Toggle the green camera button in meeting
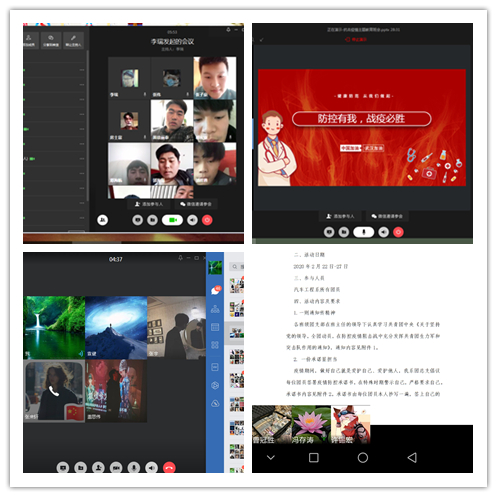Image resolution: width=497 pixels, height=497 pixels. 172,220
